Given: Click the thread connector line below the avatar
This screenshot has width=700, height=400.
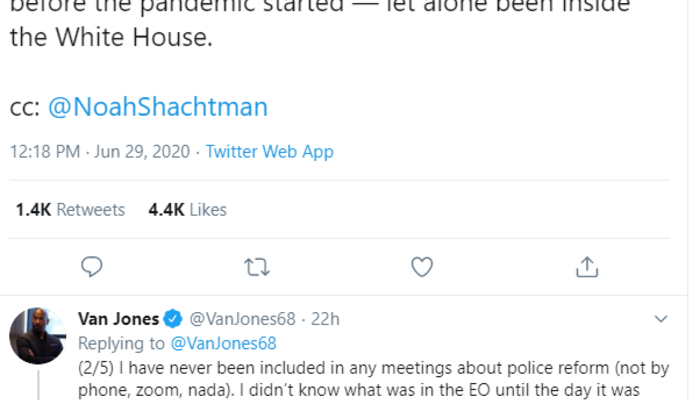Looking at the screenshot, I should [38, 385].
